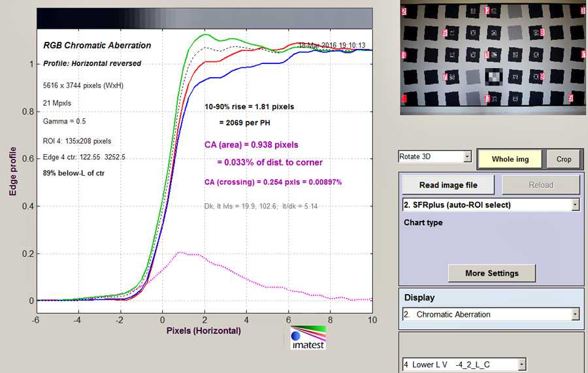The height and width of the screenshot is (373, 588).
Task: Expand the SFRplus auto-ROI select dropdown
Action: pos(575,205)
